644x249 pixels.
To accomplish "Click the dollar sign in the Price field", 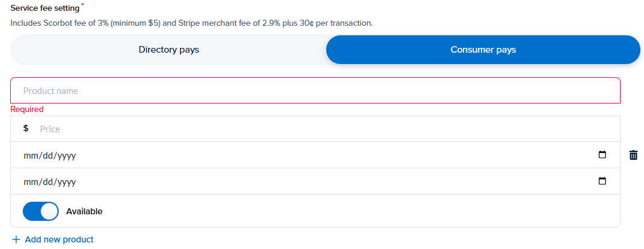I will pyautogui.click(x=26, y=128).
